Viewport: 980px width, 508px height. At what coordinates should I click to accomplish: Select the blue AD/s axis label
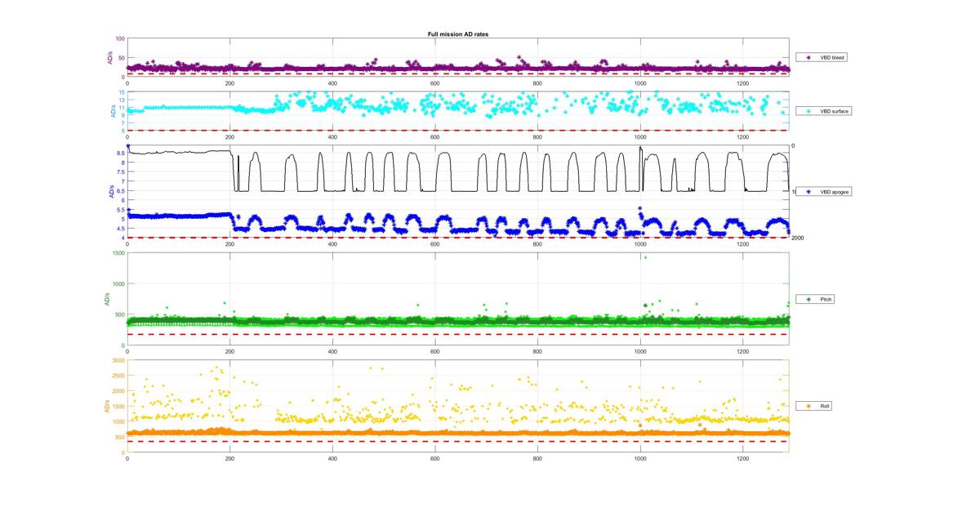[110, 192]
